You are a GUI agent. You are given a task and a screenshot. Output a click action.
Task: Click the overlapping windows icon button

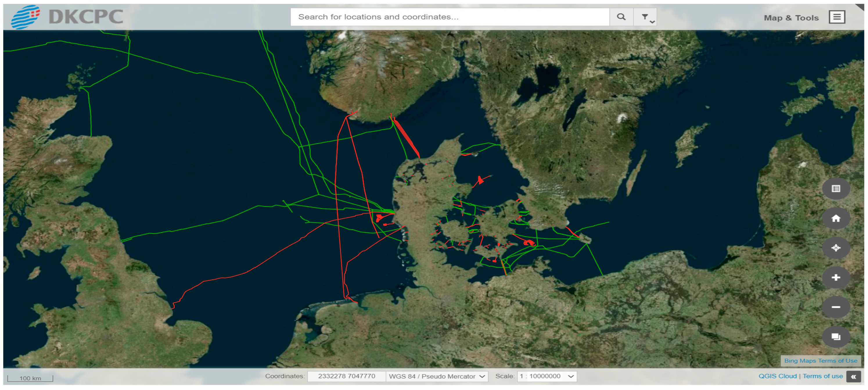coord(836,337)
